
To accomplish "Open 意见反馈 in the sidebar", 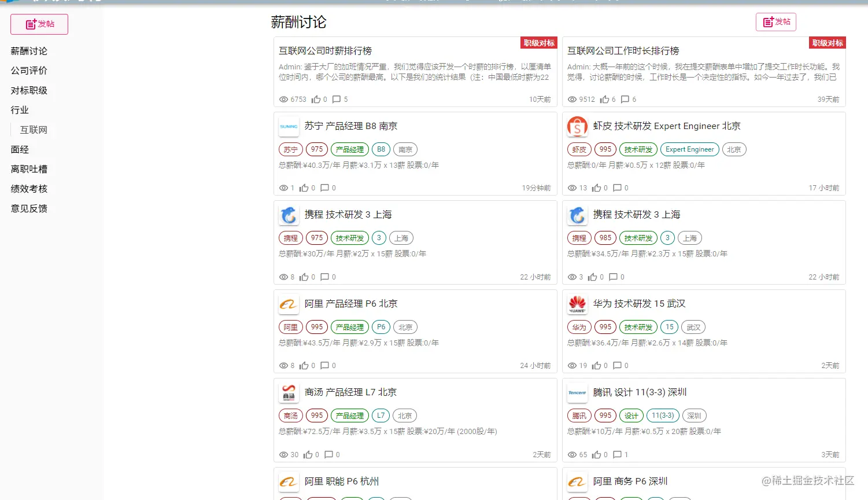I will coord(29,208).
